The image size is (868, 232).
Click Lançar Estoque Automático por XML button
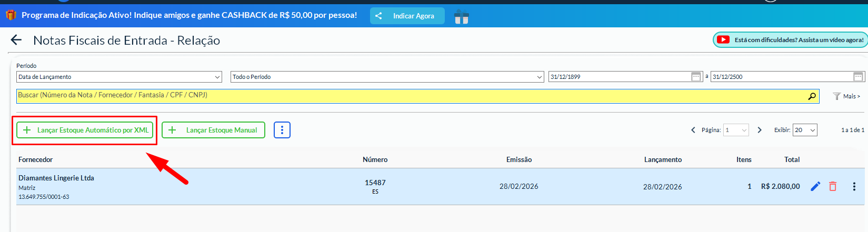pos(85,130)
